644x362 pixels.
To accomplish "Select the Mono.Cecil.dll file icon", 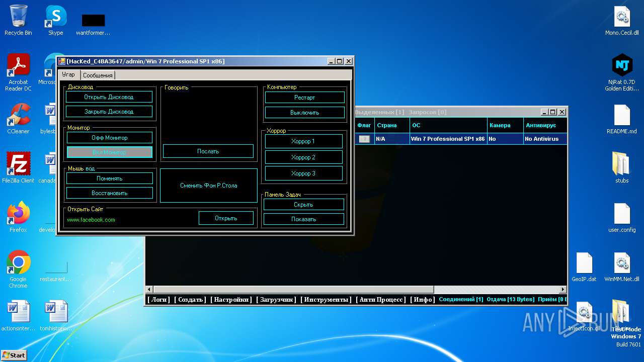I will pos(622,20).
